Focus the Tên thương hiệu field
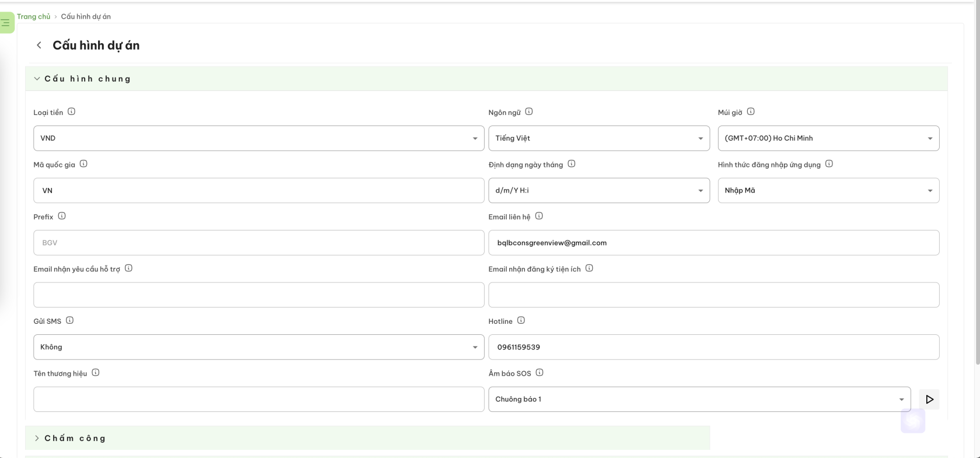980x458 pixels. point(258,399)
